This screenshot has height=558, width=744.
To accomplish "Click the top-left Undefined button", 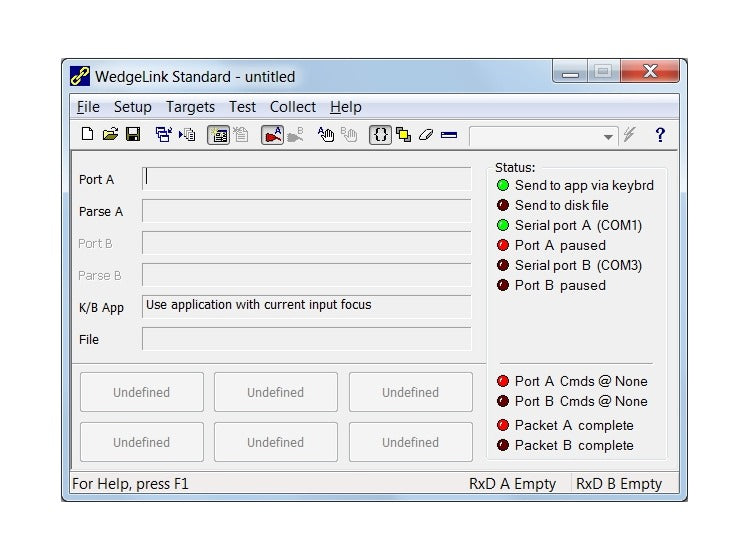I will pos(141,393).
